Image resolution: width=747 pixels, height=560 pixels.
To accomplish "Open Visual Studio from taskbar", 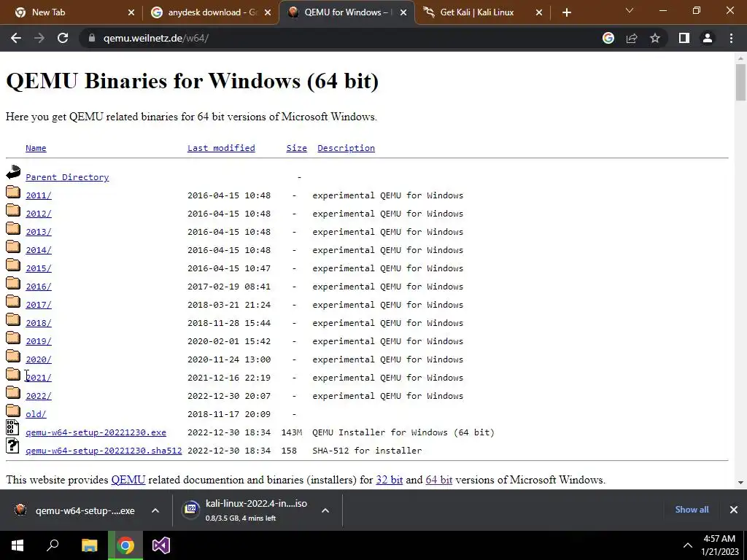I will (x=161, y=545).
